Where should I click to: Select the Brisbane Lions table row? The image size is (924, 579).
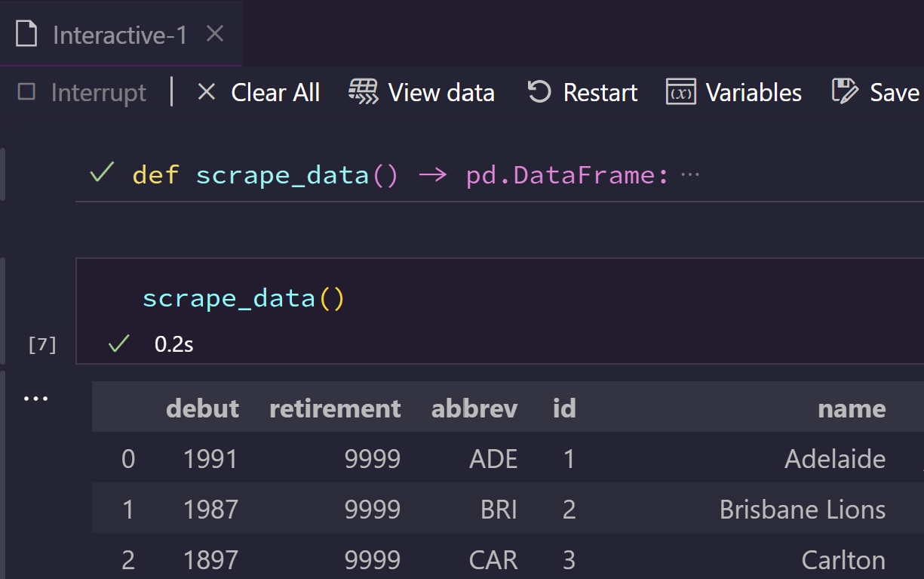(x=508, y=509)
